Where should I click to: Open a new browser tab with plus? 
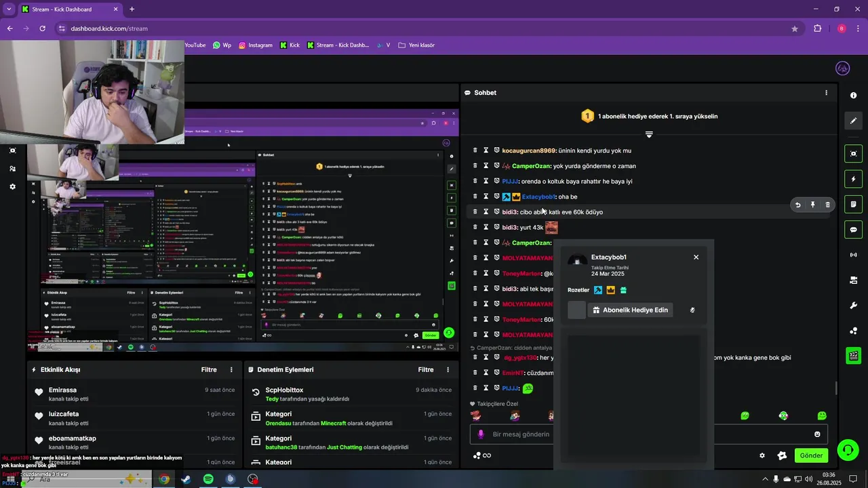tap(132, 9)
